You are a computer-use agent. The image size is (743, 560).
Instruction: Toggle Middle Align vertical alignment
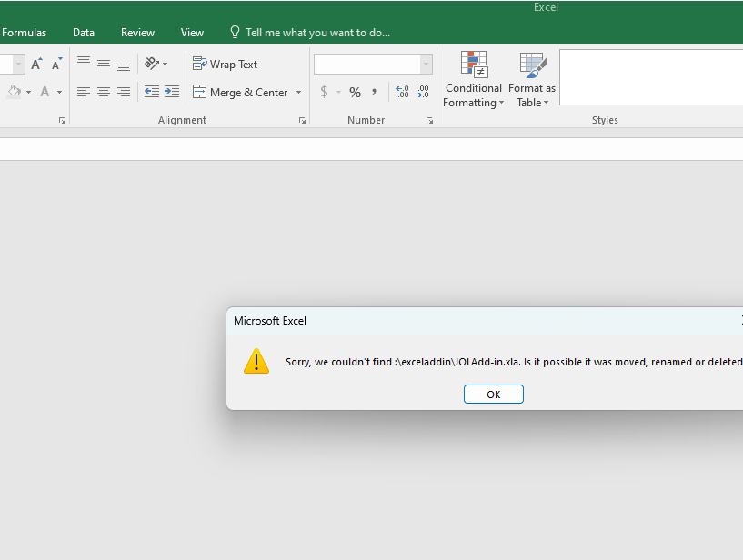(x=103, y=64)
